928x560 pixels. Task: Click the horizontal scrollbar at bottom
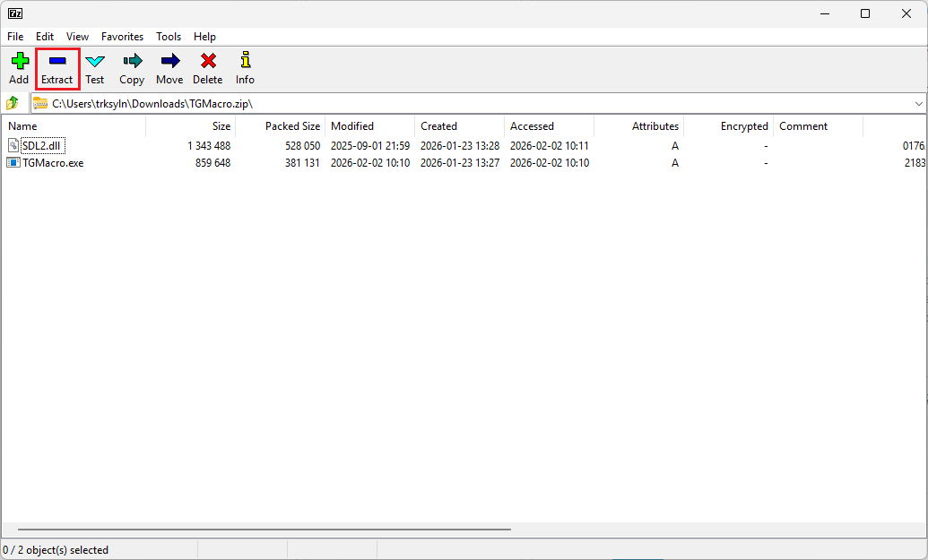coord(264,530)
